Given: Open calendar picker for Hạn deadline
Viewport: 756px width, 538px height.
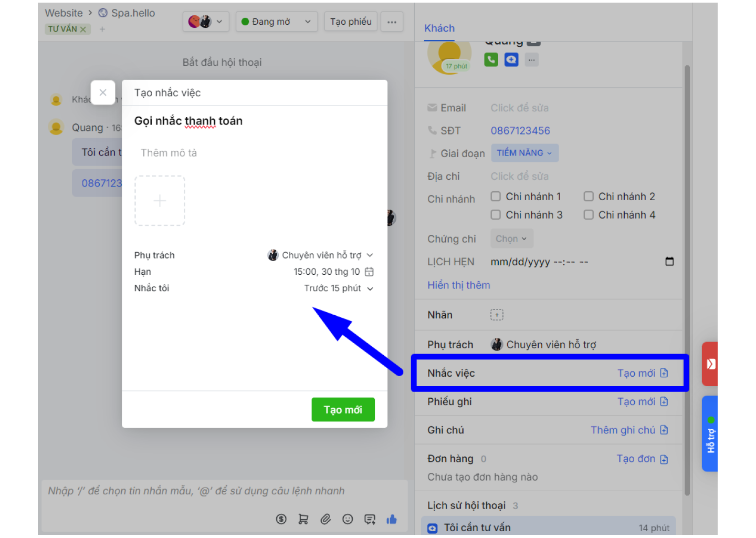Looking at the screenshot, I should (370, 272).
